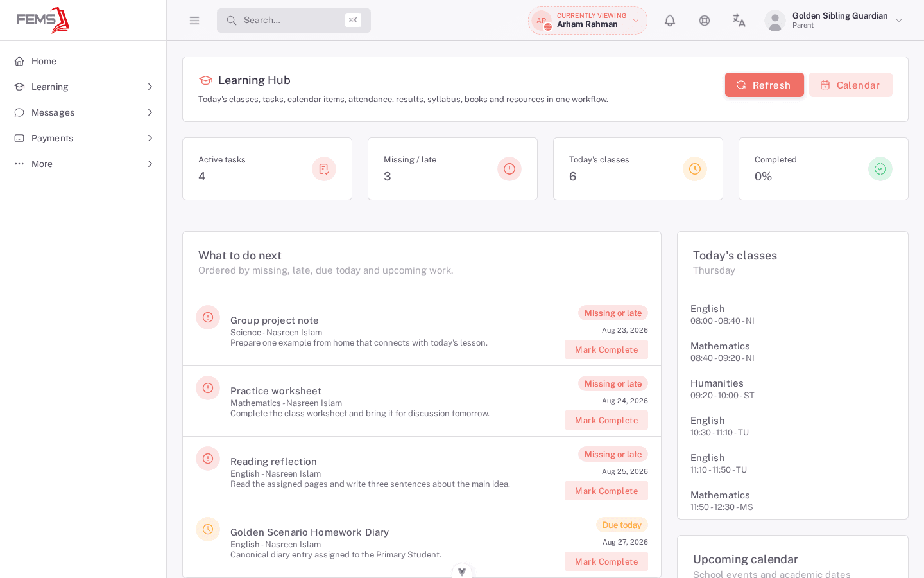Select the English 10:30 - 11:10 class
The width and height of the screenshot is (924, 578).
click(792, 426)
